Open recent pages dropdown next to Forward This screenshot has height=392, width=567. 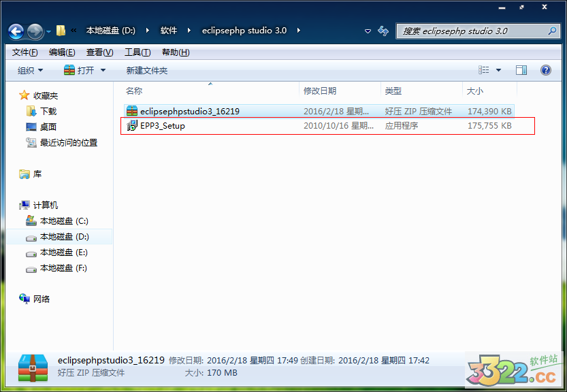(48, 32)
